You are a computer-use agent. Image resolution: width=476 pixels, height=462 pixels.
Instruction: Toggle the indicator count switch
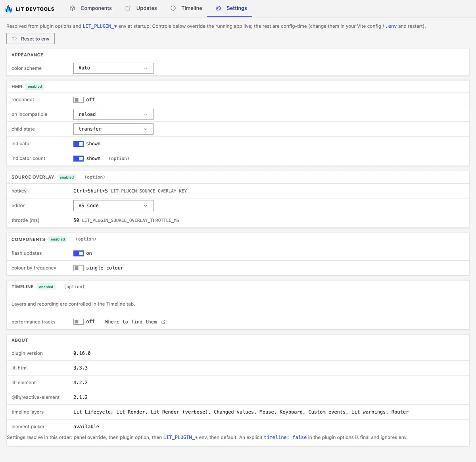(x=79, y=158)
